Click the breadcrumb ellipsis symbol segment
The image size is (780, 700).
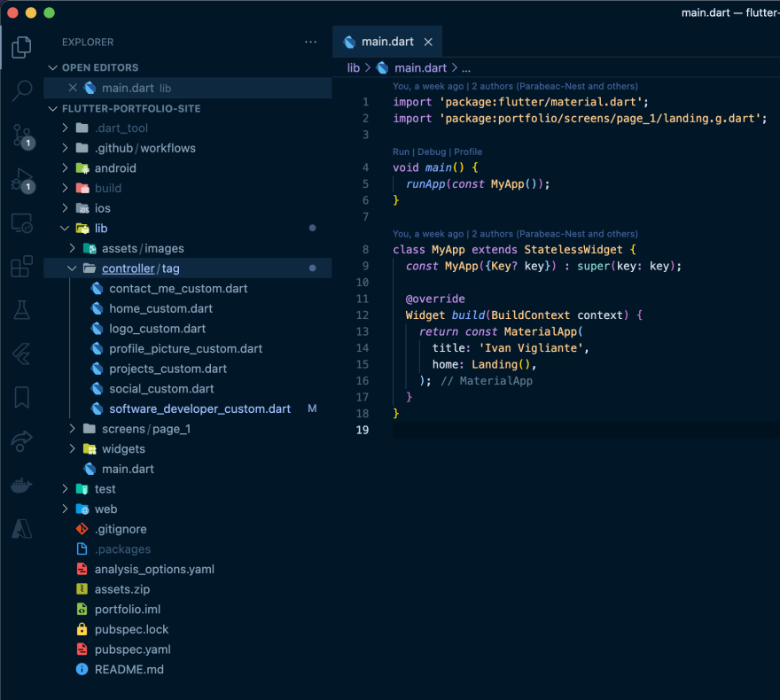(465, 68)
